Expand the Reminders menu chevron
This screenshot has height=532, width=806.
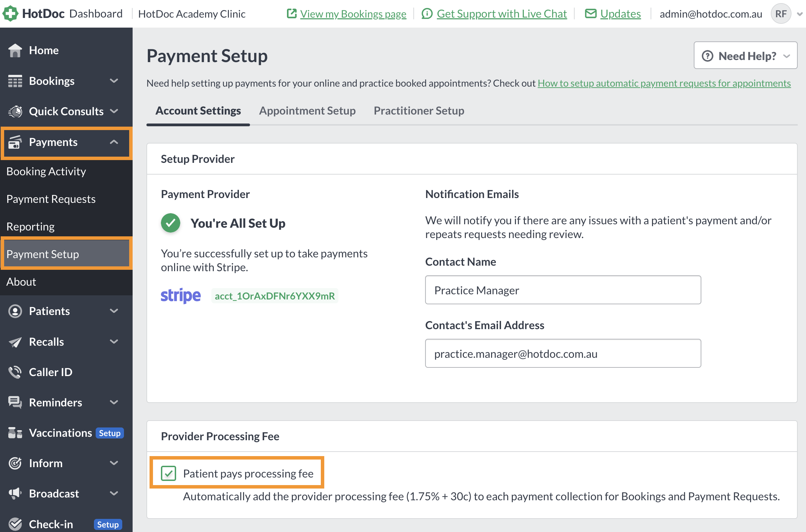(x=114, y=403)
